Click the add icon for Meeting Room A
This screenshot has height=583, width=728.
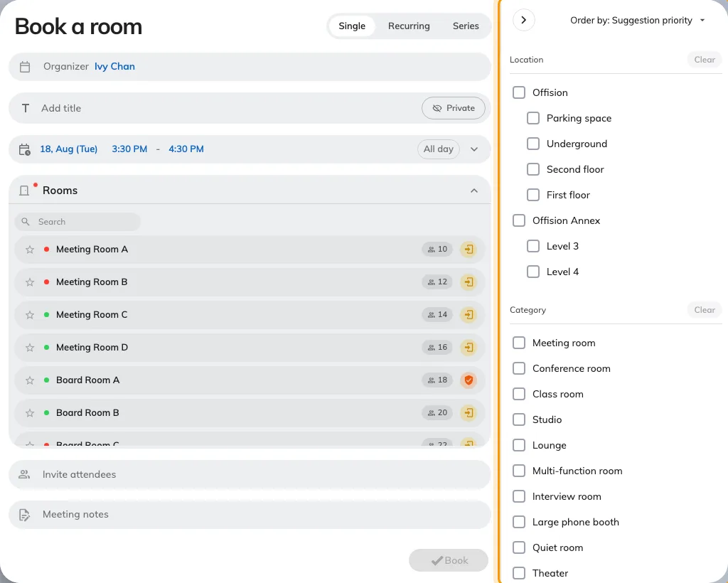coord(469,250)
